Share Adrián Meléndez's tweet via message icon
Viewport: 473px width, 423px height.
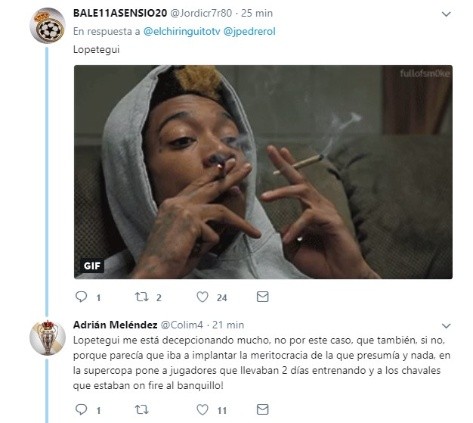click(263, 409)
